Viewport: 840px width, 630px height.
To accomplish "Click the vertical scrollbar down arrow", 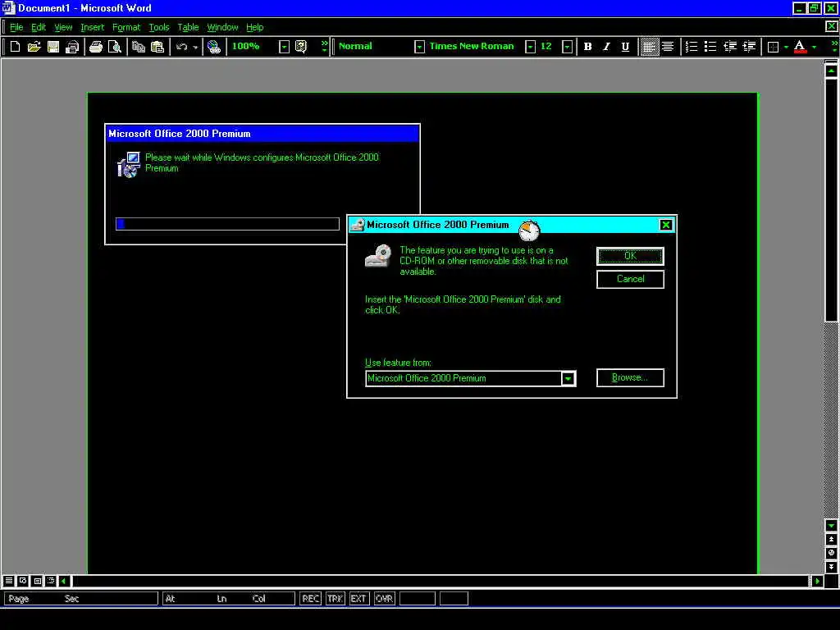I will [x=832, y=526].
